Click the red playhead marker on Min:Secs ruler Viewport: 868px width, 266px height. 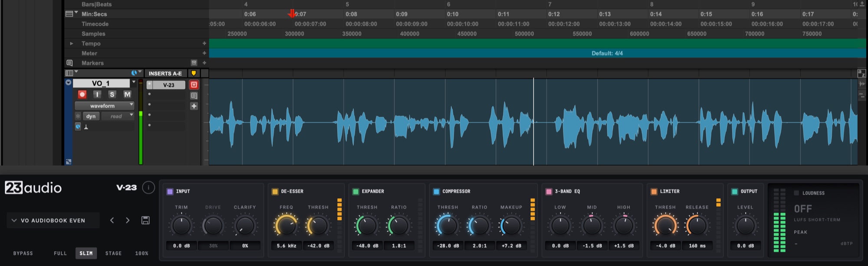[x=292, y=14]
